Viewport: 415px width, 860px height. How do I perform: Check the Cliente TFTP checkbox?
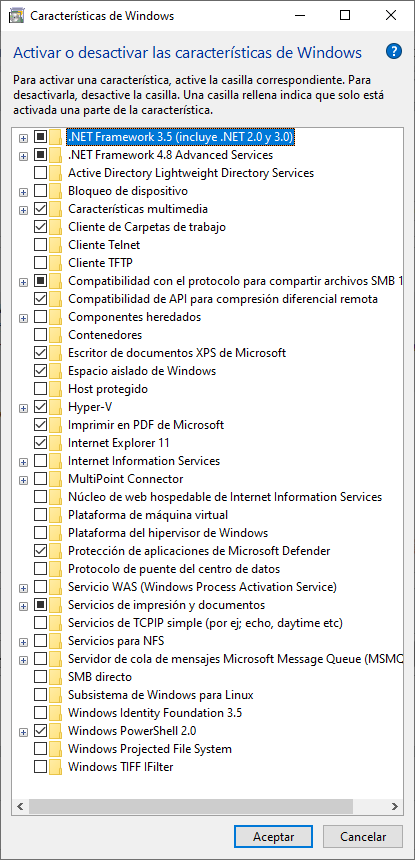pyautogui.click(x=41, y=263)
